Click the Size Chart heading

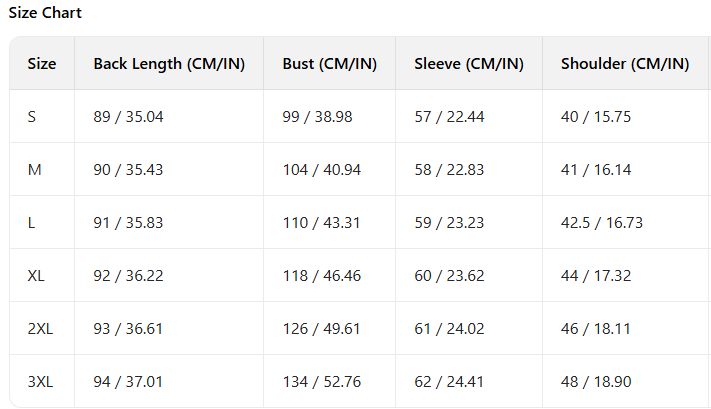click(45, 13)
